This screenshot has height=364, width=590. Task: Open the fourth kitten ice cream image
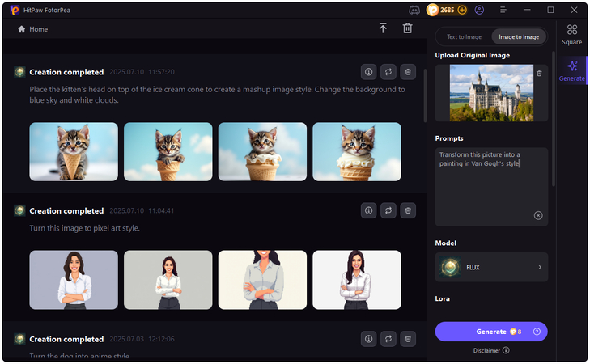[x=357, y=151]
